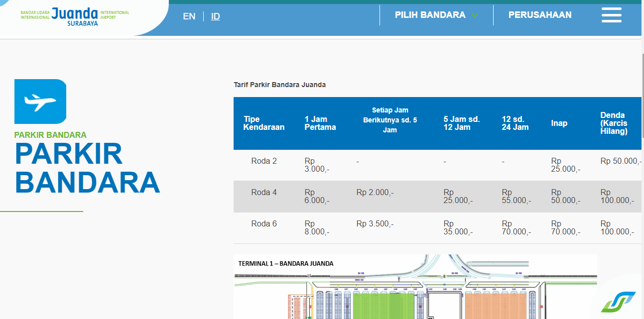Screen dimensions: 644x319
Task: Select the Roda 6 row label
Action: [x=264, y=224]
